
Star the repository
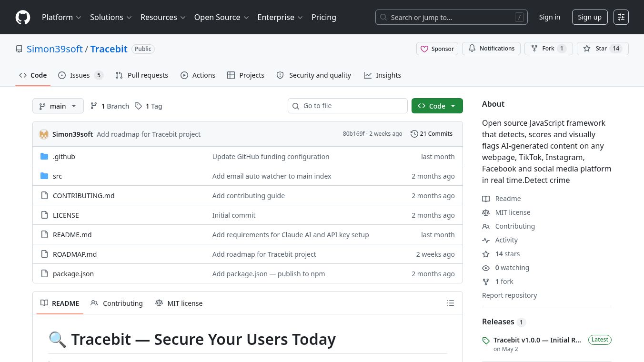click(603, 49)
